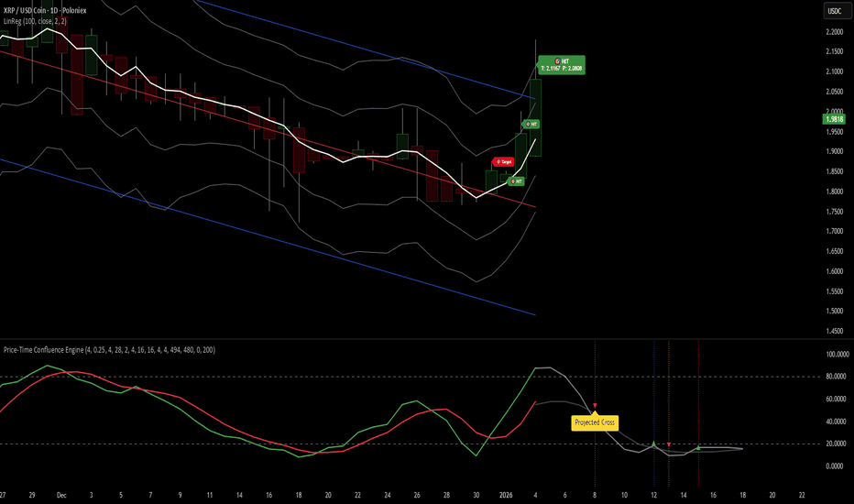The height and width of the screenshot is (504, 854).
Task: Select the upper blue regression channel line
Action: point(365,49)
